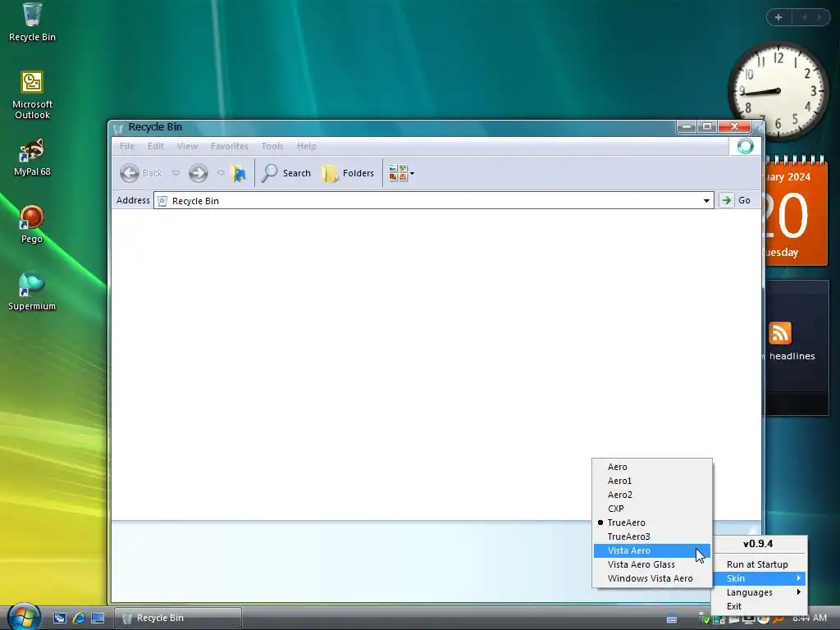Click Switch between windows quick launch icon
840x630 pixels.
click(x=59, y=619)
